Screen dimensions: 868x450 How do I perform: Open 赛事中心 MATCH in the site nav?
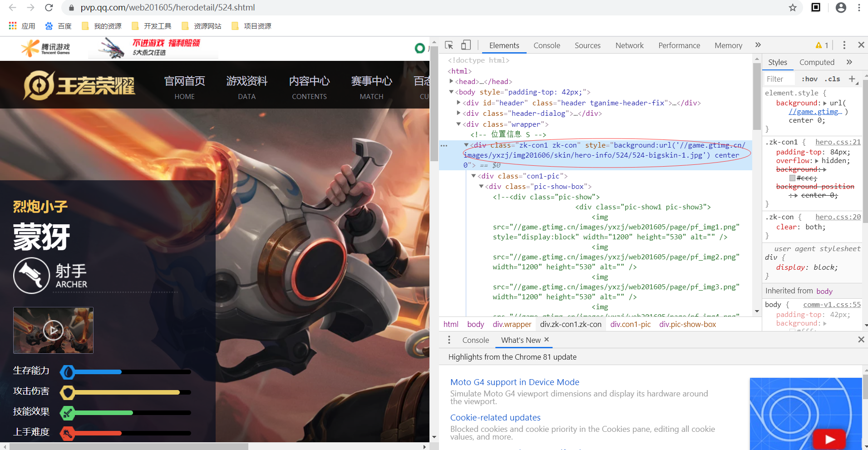[371, 87]
